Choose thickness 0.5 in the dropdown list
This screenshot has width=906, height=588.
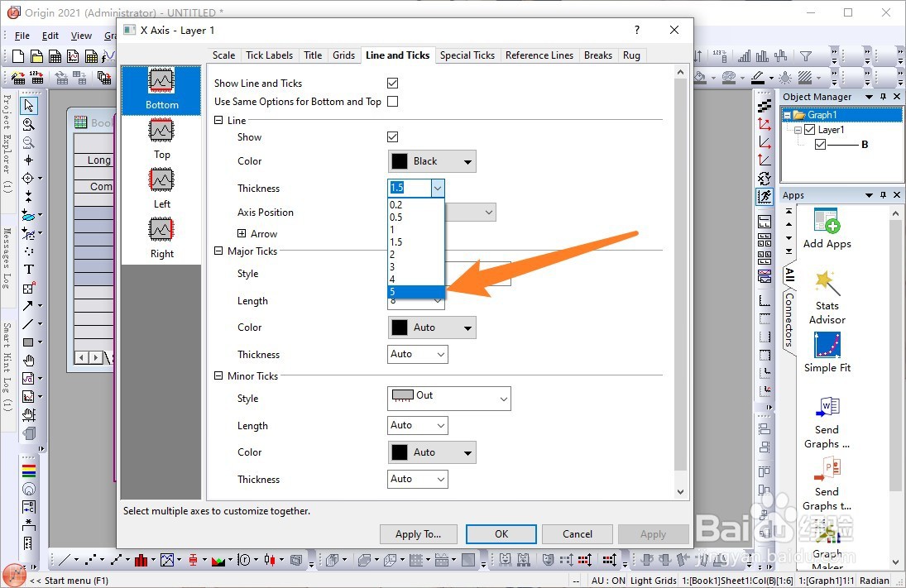tap(416, 218)
